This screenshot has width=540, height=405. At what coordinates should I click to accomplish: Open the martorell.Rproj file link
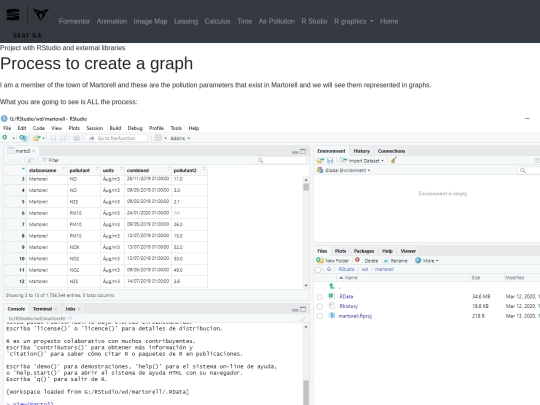pos(355,316)
